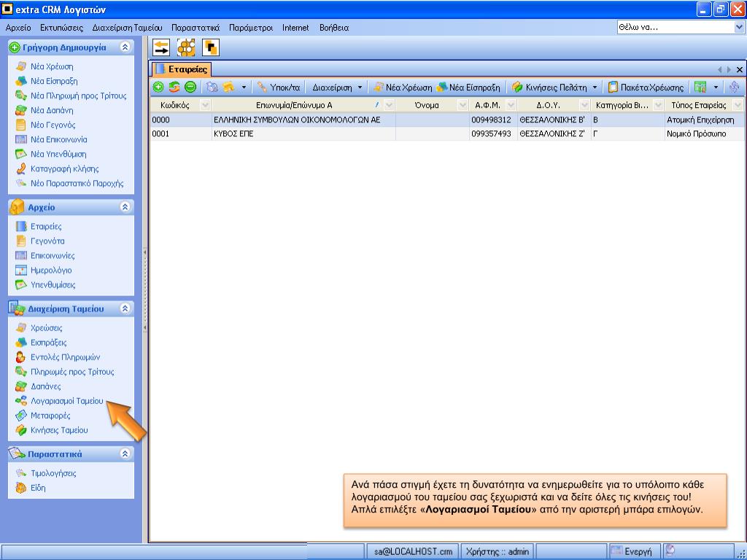Open the Αρχείο menu in menu bar
Viewport: 747px width, 560px height.
pos(18,28)
